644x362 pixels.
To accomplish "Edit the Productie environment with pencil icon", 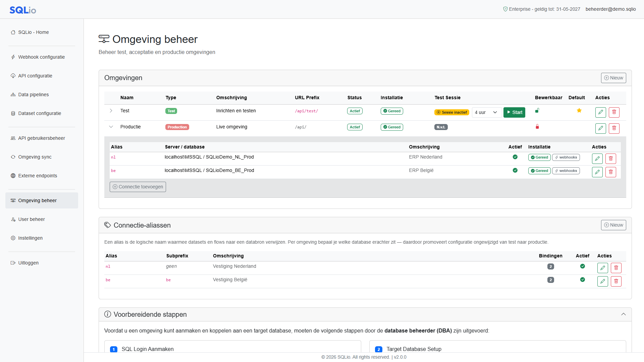I will [x=600, y=128].
